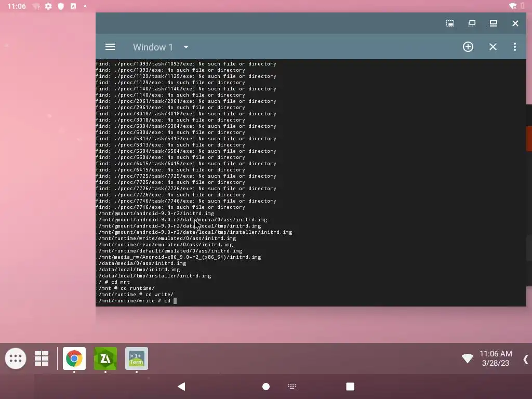The image size is (532, 399).
Task: Click the ./mnt/runtime/read/emulated/0/ass/initrd.img line
Action: [165, 245]
